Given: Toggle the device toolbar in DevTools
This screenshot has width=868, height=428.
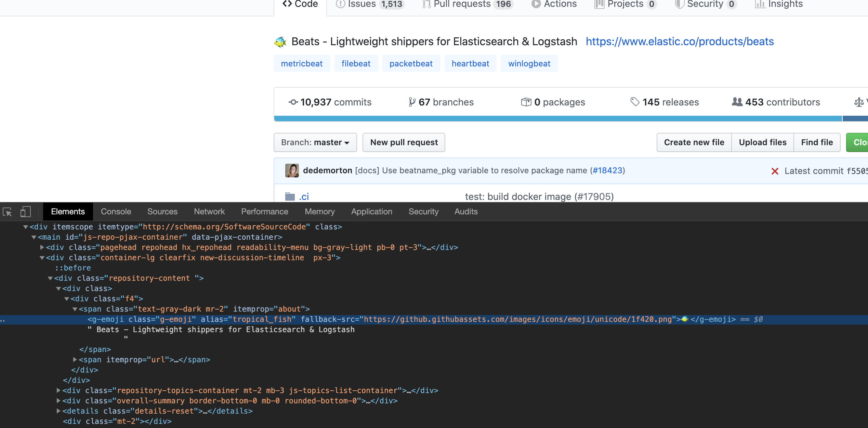Looking at the screenshot, I should tap(25, 212).
